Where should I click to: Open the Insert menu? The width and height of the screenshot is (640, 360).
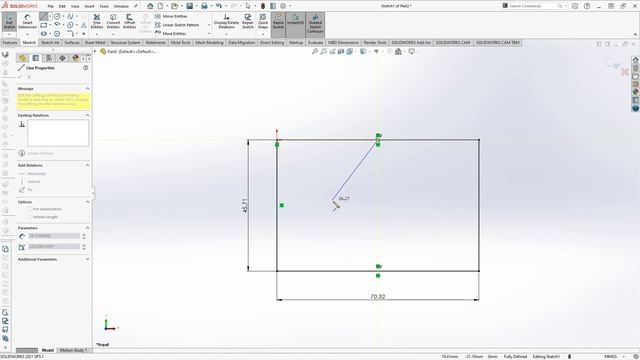(89, 6)
